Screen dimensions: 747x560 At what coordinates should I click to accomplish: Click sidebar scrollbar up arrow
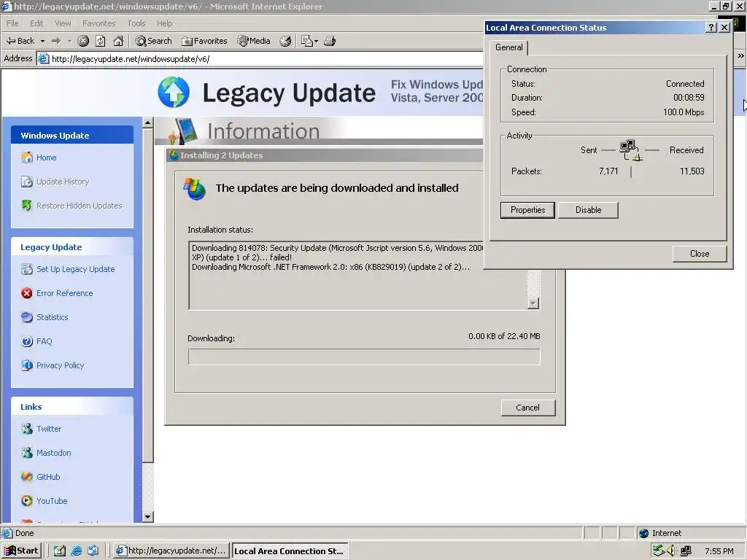pyautogui.click(x=147, y=122)
